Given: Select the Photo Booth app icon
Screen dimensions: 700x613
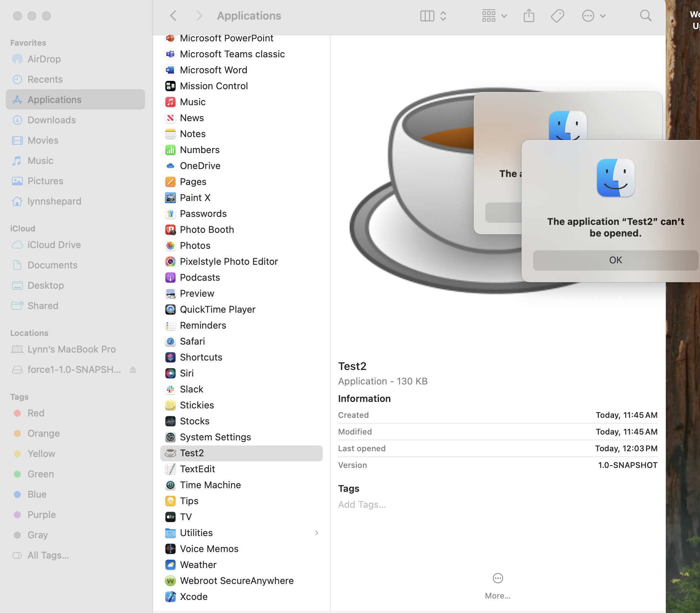Looking at the screenshot, I should point(170,229).
